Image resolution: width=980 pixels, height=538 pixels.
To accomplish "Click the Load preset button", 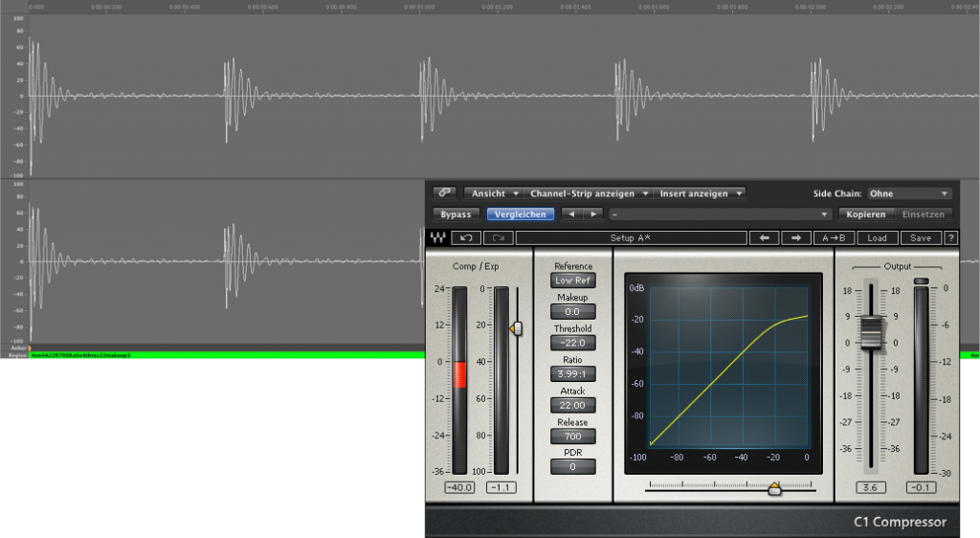I will coord(877,237).
